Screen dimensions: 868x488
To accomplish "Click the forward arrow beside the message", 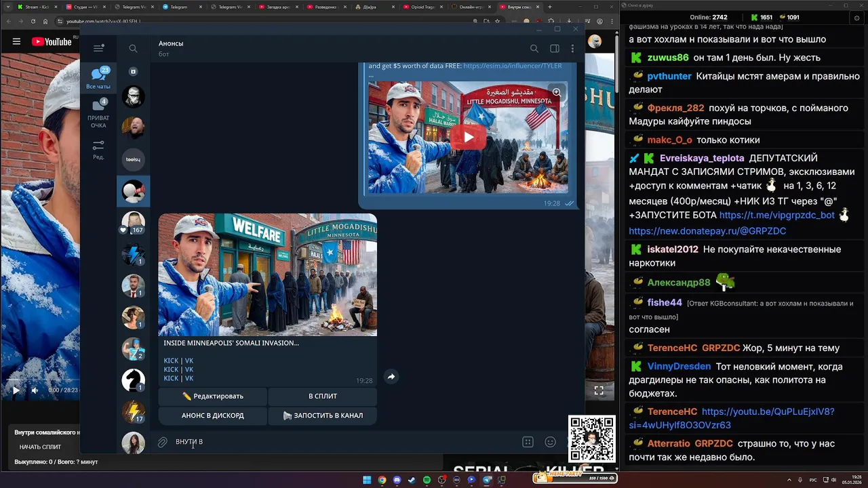I will coord(391,377).
